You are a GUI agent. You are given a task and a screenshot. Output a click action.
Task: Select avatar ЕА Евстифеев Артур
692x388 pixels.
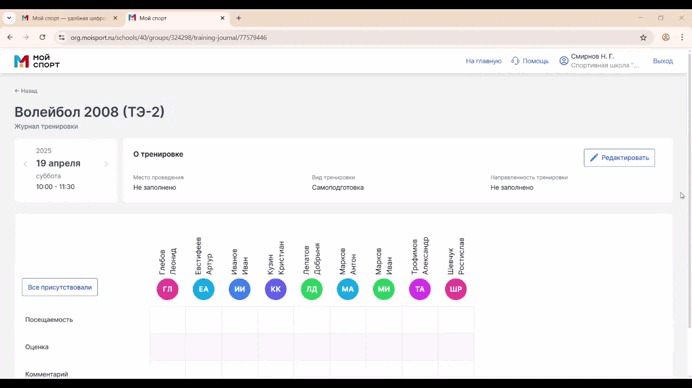pyautogui.click(x=203, y=289)
